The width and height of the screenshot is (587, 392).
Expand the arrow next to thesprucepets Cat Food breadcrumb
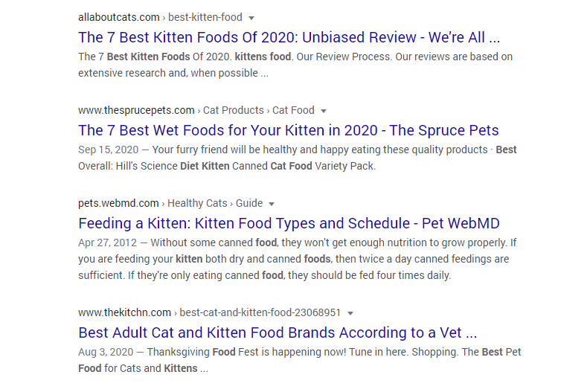(x=324, y=111)
